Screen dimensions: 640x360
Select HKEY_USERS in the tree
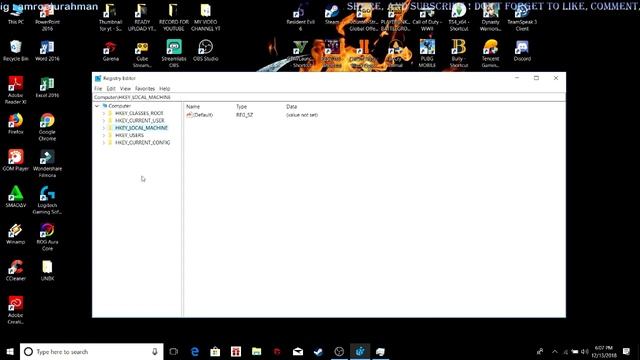pos(129,136)
